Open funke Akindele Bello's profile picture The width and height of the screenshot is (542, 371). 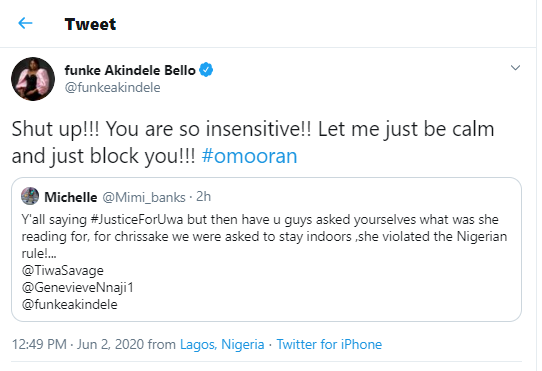33,79
